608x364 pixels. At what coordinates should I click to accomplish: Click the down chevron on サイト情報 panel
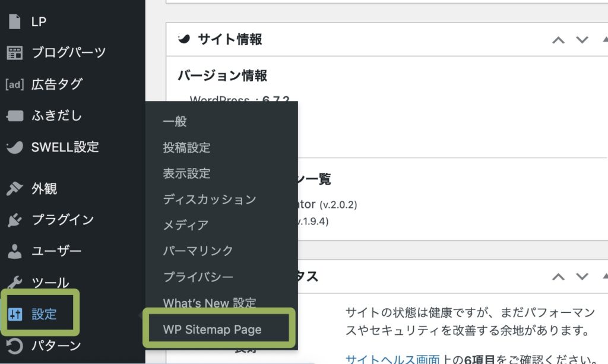click(x=581, y=39)
